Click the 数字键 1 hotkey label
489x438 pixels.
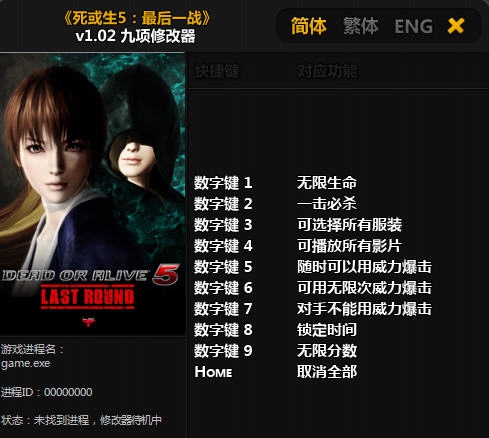(223, 183)
